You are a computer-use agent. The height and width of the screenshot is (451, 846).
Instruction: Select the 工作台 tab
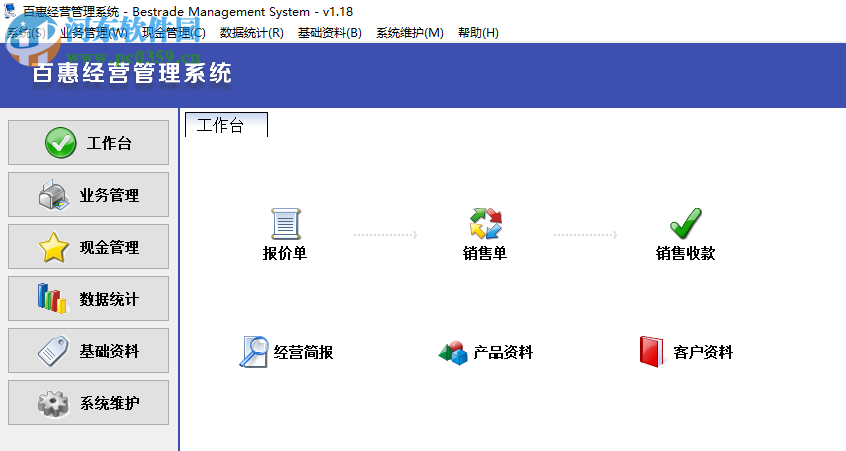[x=226, y=125]
